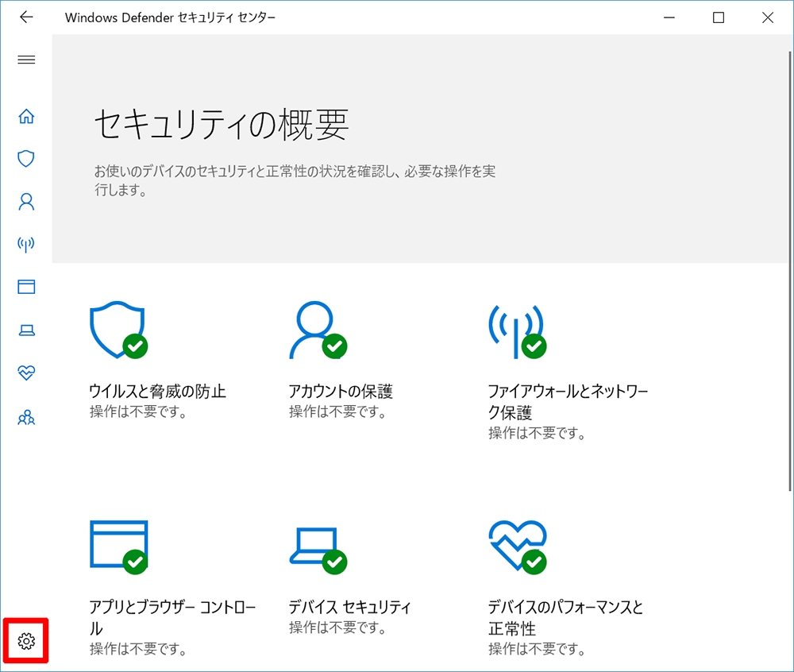Open virus protection shield sidebar icon

point(26,159)
